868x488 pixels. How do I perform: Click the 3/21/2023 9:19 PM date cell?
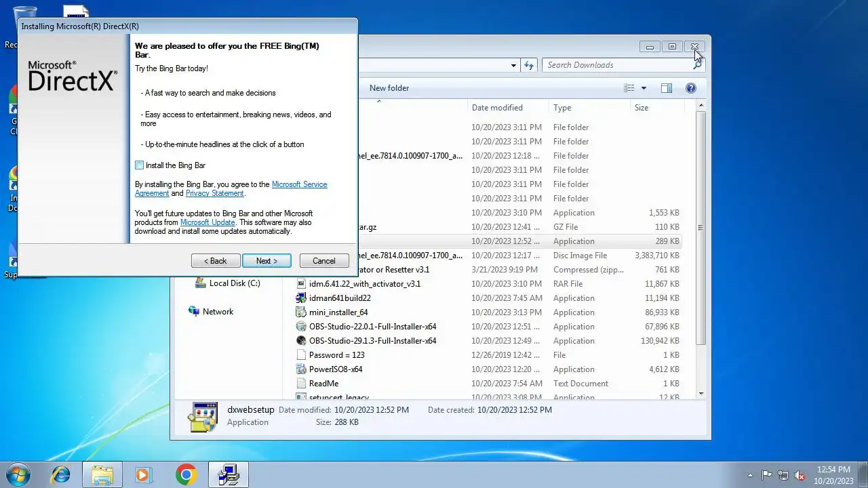click(x=506, y=270)
